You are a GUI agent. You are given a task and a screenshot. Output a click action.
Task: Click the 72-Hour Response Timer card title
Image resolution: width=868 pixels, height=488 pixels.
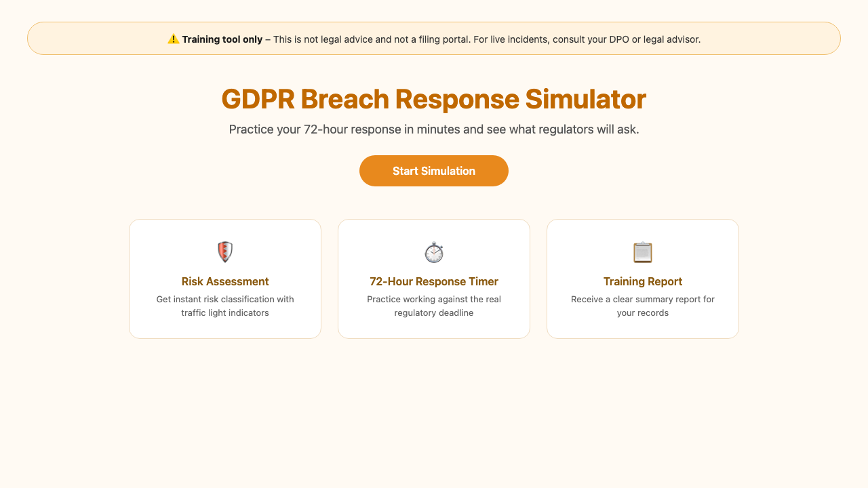tap(433, 281)
